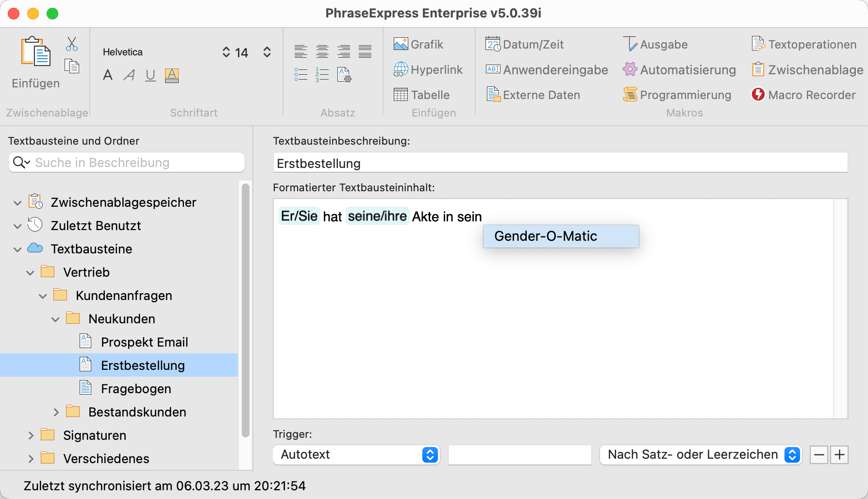Click the seine/ihre macro token
The image size is (868, 499).
pos(378,216)
